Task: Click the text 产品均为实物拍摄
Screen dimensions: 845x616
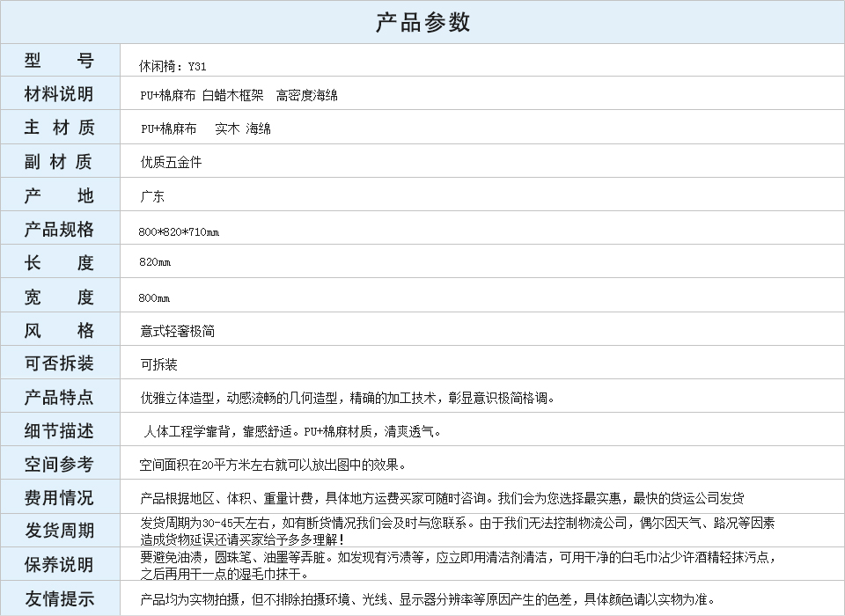Action: [189, 599]
